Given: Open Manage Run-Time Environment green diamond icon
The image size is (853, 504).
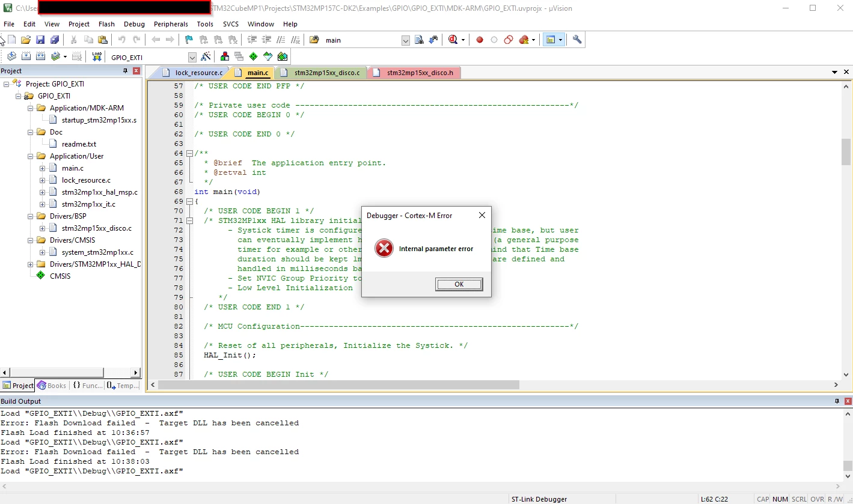Looking at the screenshot, I should 253,56.
